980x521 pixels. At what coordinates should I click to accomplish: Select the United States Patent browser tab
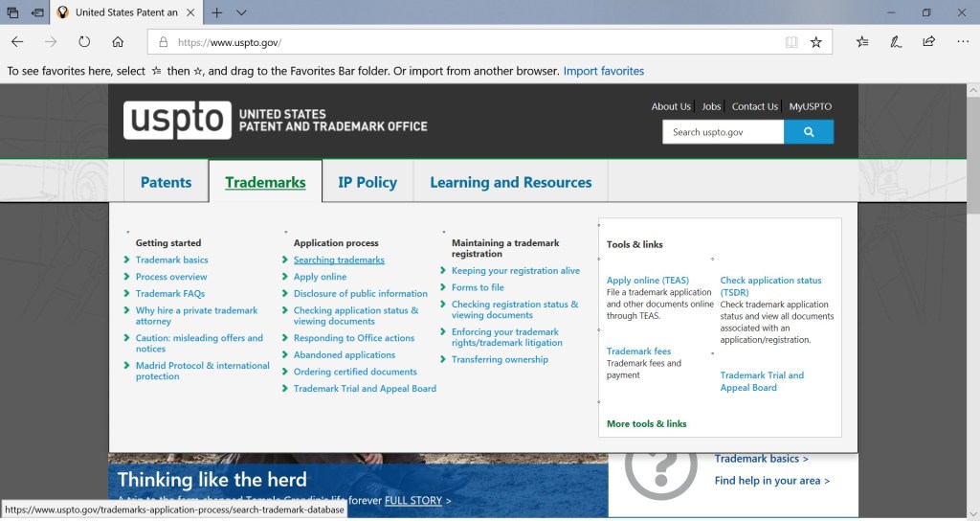pos(125,12)
